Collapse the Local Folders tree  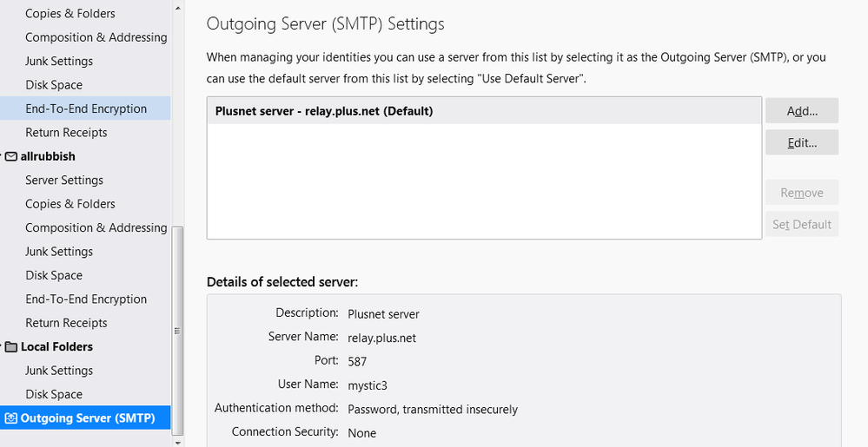(x=2, y=347)
